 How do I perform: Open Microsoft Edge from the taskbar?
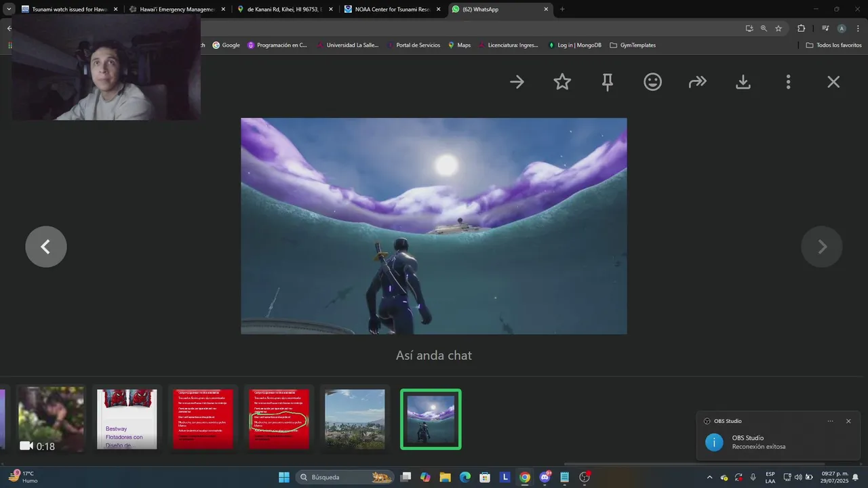pyautogui.click(x=465, y=477)
